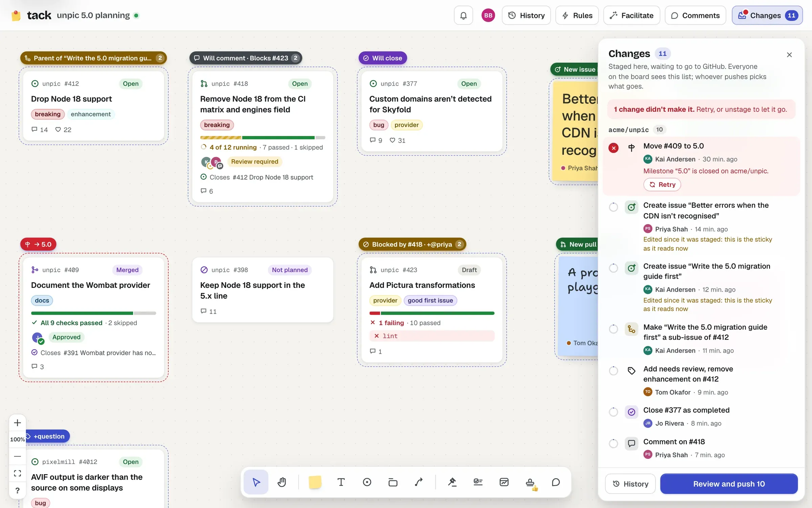The width and height of the screenshot is (812, 508).
Task: Choose the stamp reaction tool
Action: coord(530,483)
